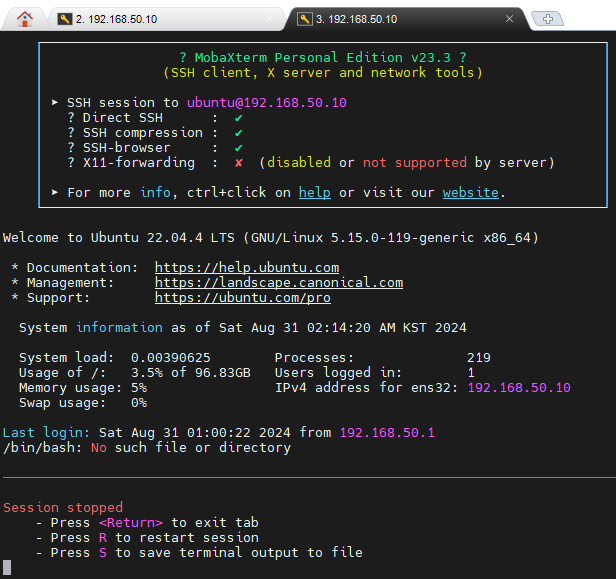Click the IPv4 address 192.168.50.10 for ens32
616x579 pixels.
[x=519, y=388]
